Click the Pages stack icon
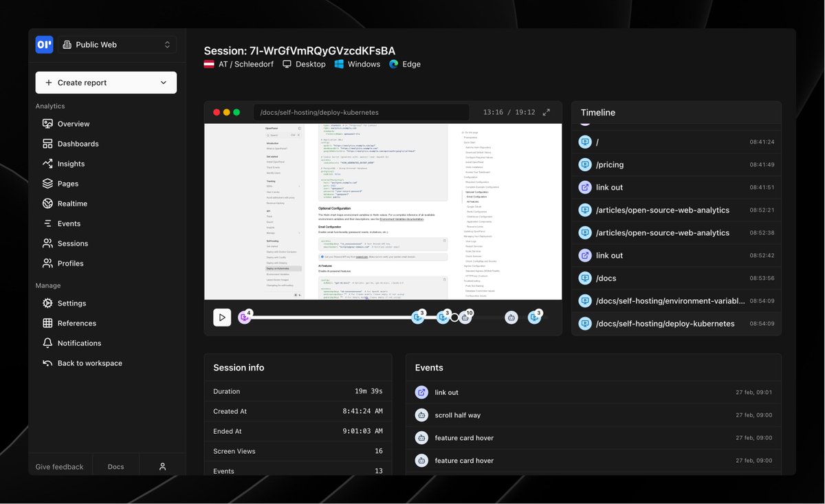This screenshot has width=825, height=504. pyautogui.click(x=47, y=184)
